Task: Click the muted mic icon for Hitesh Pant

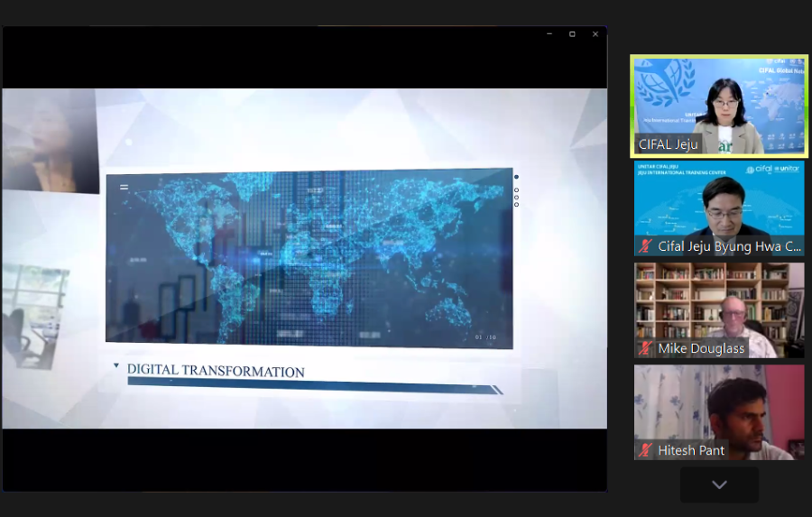Action: 645,450
